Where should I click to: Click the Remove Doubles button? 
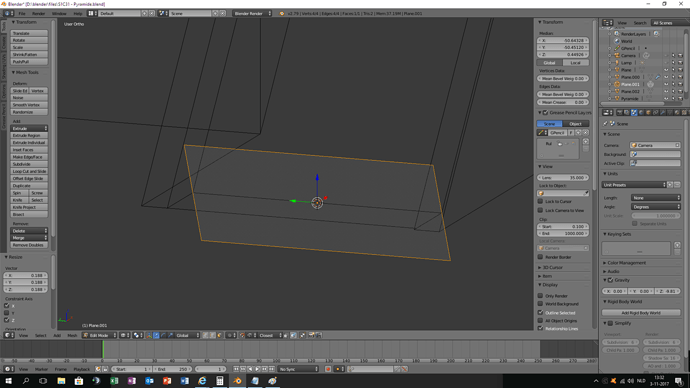pyautogui.click(x=29, y=245)
